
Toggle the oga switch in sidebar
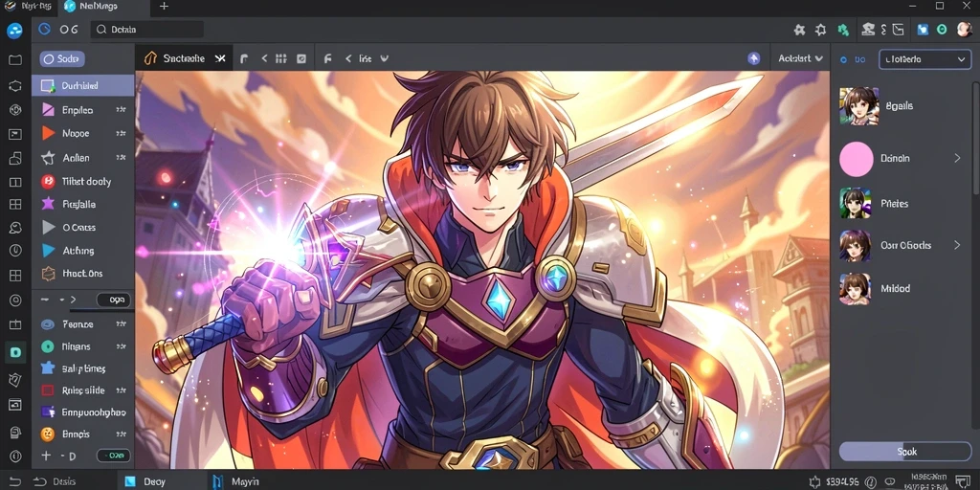pyautogui.click(x=114, y=300)
